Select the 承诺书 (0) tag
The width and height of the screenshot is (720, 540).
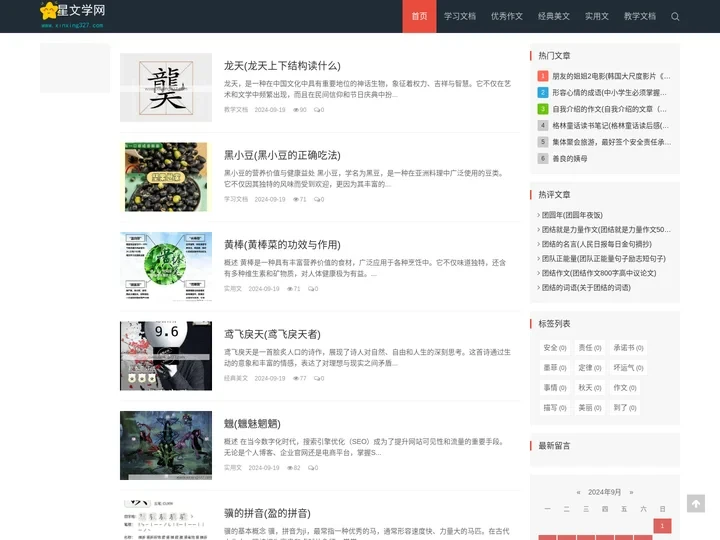click(x=628, y=348)
